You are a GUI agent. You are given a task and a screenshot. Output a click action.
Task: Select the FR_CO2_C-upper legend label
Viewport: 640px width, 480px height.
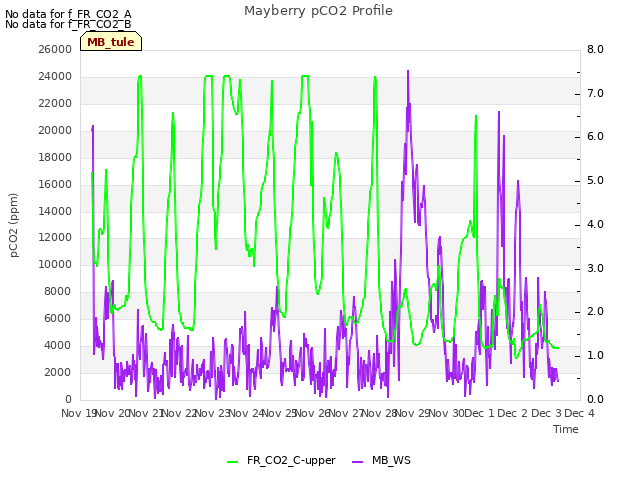pyautogui.click(x=291, y=460)
